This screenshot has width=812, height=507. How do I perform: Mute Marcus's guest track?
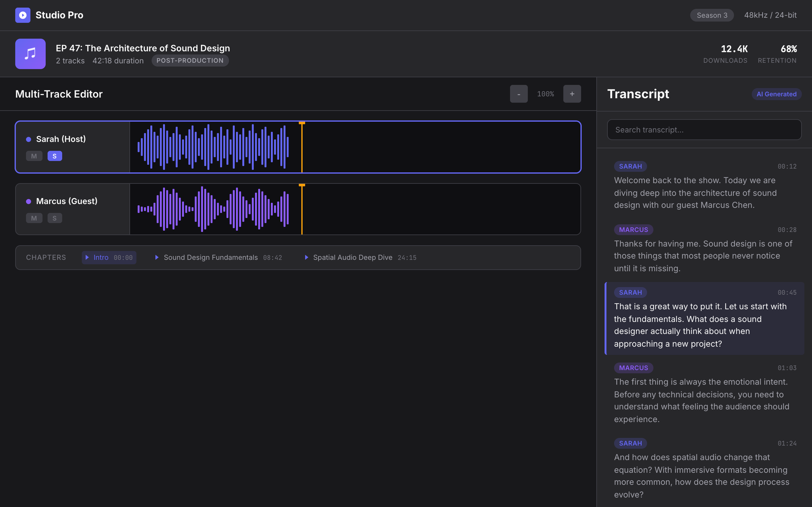34,218
